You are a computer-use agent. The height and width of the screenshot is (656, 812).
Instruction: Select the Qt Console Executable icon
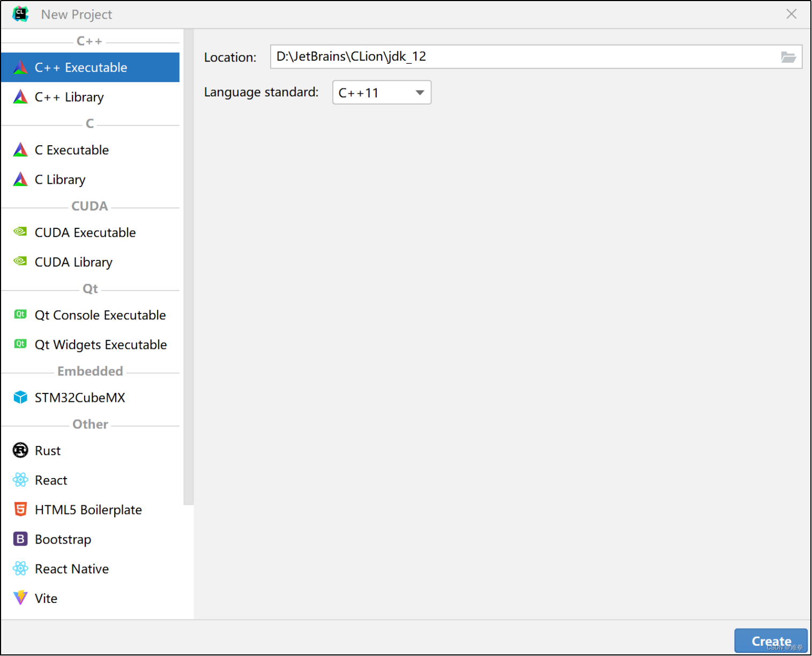[20, 315]
